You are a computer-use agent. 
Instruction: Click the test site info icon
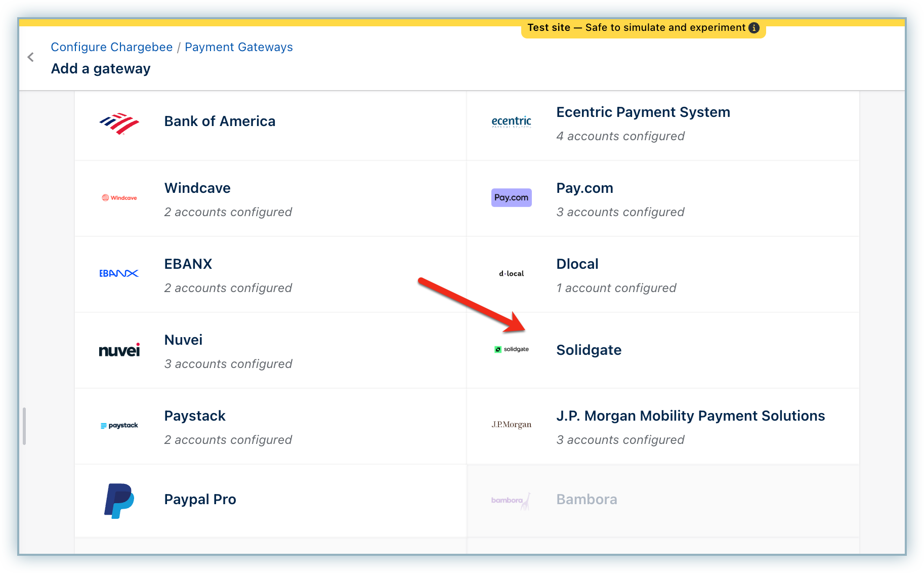coord(754,28)
